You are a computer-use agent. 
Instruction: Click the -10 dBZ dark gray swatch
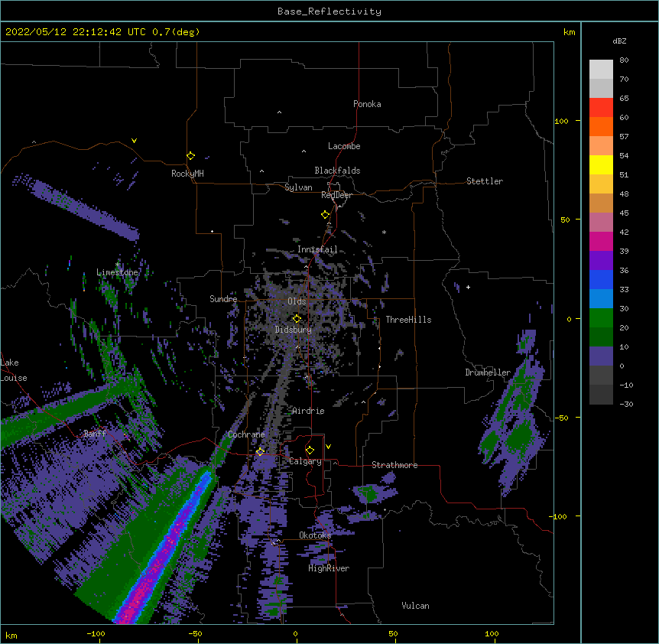coord(601,395)
